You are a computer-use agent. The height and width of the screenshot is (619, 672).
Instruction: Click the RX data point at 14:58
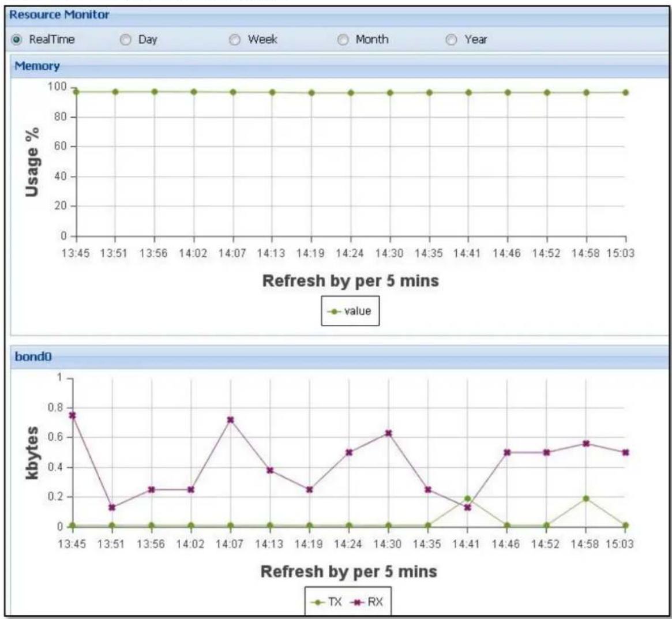[x=586, y=444]
